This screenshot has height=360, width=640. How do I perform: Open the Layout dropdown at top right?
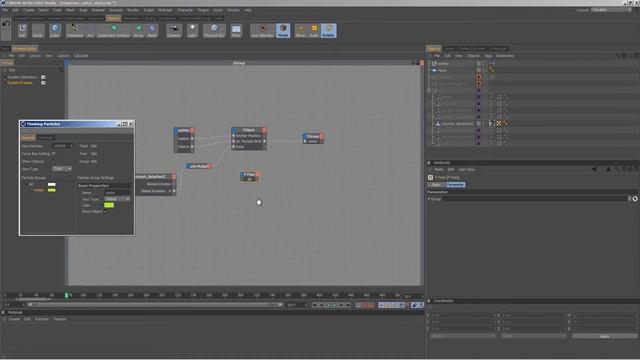point(611,9)
